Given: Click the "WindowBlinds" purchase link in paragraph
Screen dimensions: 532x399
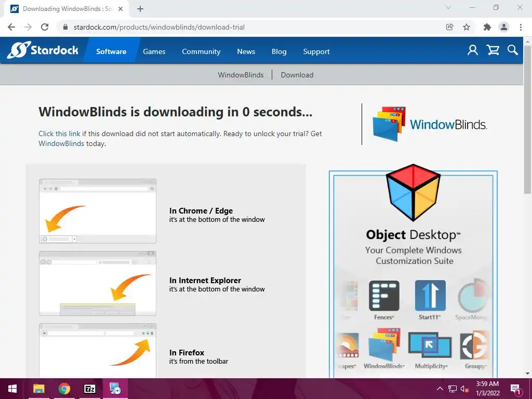Looking at the screenshot, I should pyautogui.click(x=61, y=143).
